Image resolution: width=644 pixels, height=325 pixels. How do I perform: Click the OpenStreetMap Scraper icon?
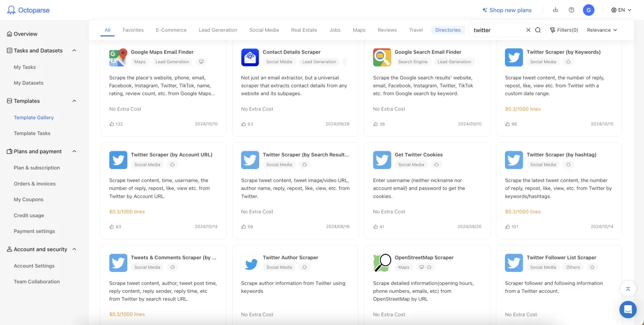coord(382,263)
